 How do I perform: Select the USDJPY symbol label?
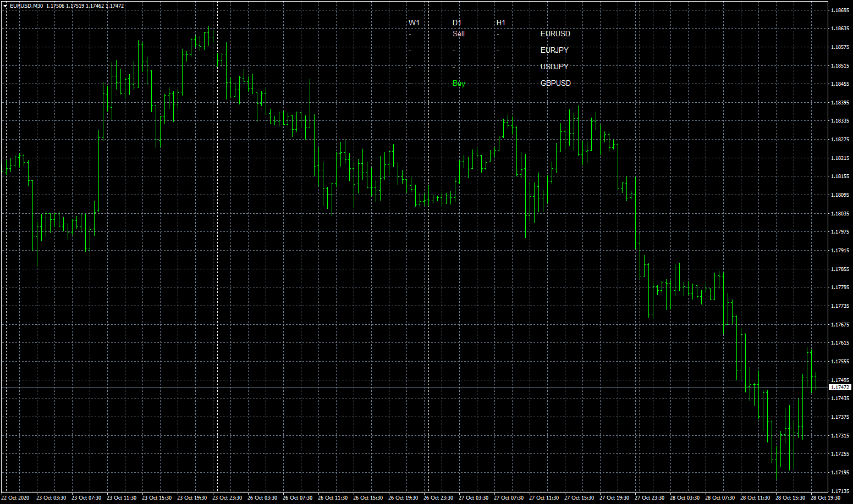pyautogui.click(x=554, y=67)
